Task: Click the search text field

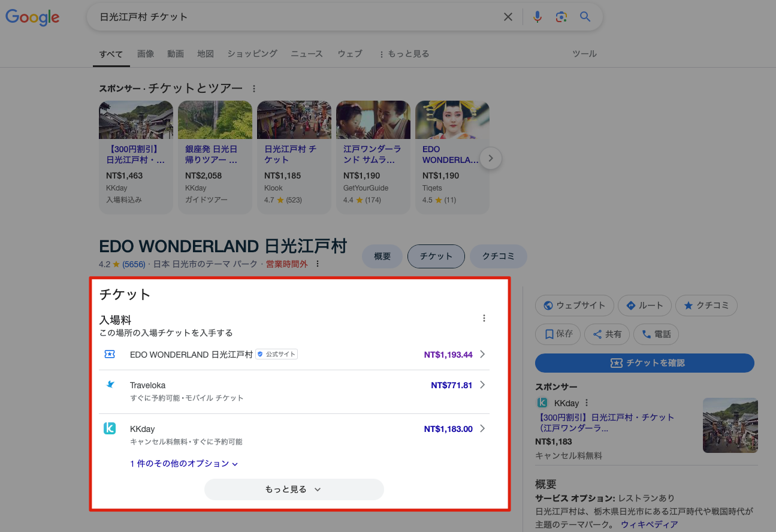Action: point(297,17)
